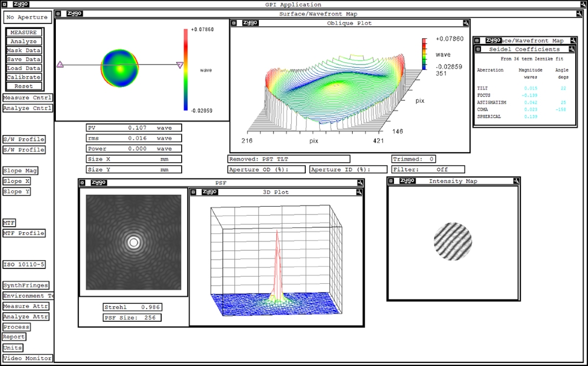The image size is (588, 366).
Task: Open the Analyze Cntrl window
Action: (27, 109)
